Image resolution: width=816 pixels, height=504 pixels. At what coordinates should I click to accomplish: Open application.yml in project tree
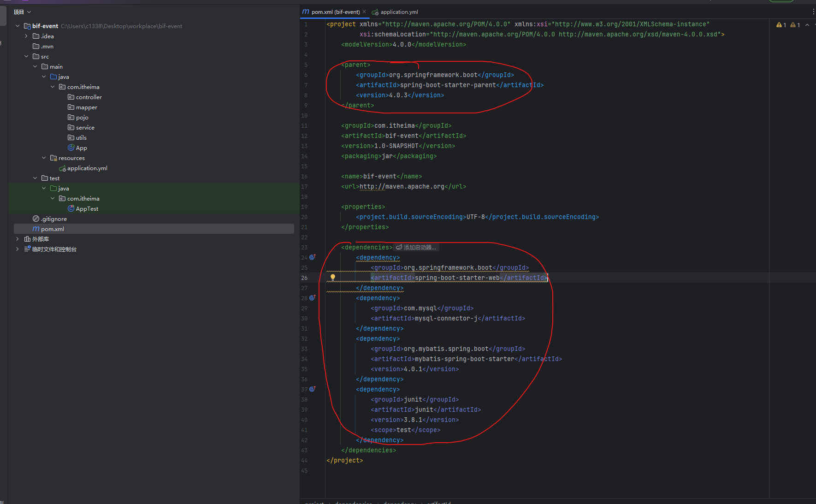tap(83, 168)
